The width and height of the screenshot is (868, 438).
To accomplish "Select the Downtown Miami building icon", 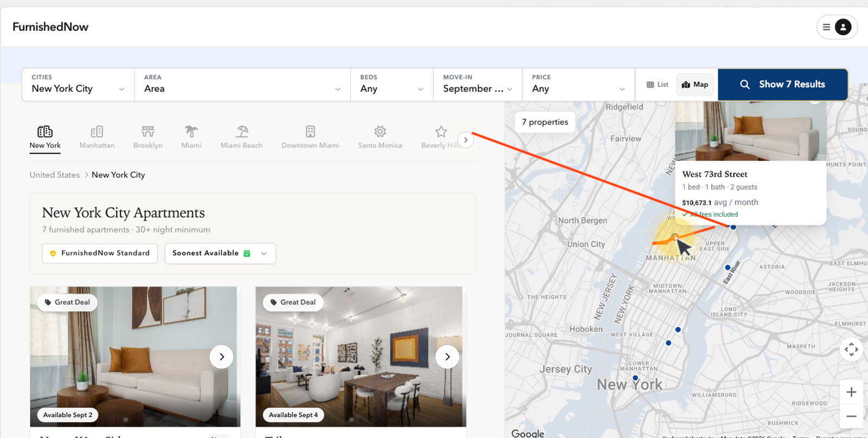I will (x=310, y=132).
